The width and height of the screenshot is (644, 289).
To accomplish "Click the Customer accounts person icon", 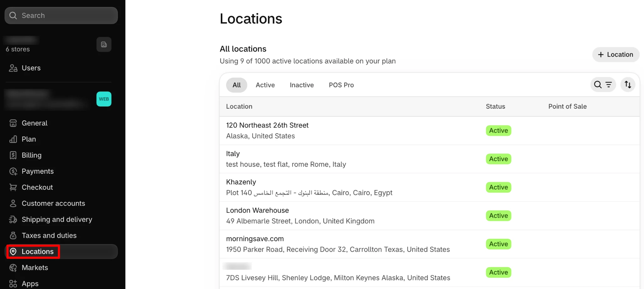I will (x=13, y=203).
